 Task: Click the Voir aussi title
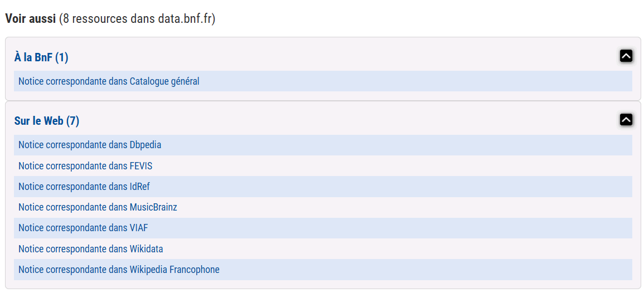click(30, 18)
